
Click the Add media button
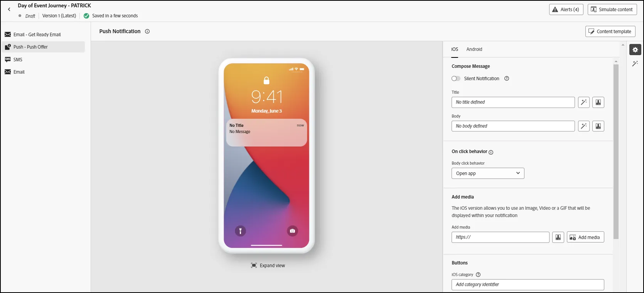coord(585,237)
